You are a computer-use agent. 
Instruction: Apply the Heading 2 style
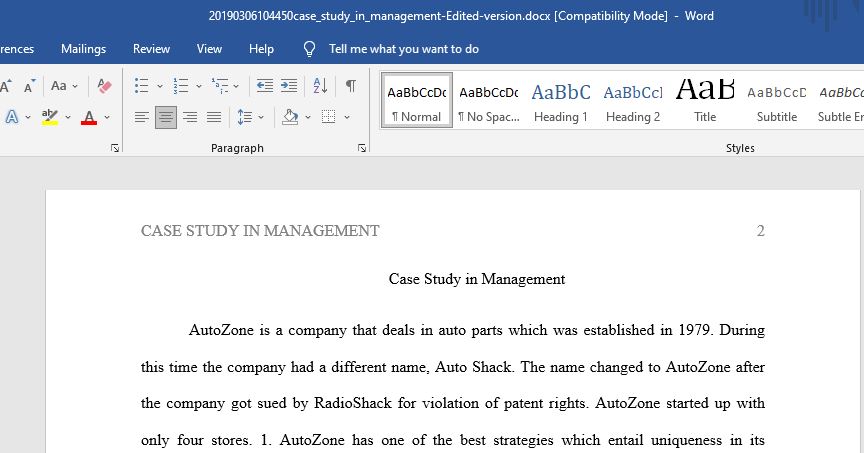click(x=633, y=100)
